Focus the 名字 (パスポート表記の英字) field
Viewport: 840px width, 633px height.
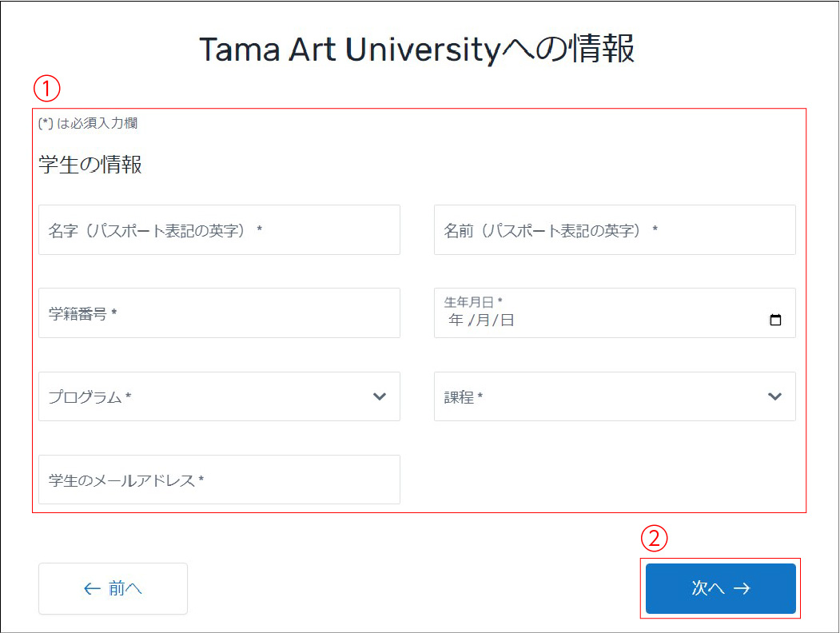pos(219,230)
